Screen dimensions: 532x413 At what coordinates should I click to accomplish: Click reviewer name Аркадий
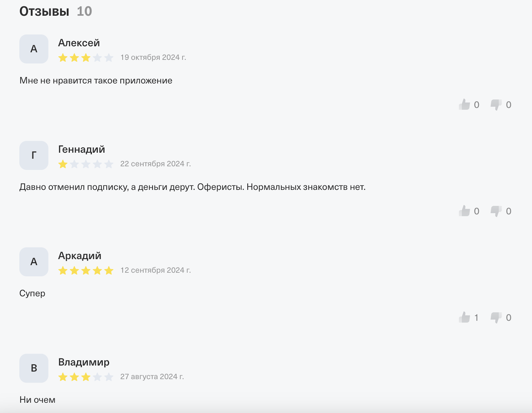coord(79,256)
